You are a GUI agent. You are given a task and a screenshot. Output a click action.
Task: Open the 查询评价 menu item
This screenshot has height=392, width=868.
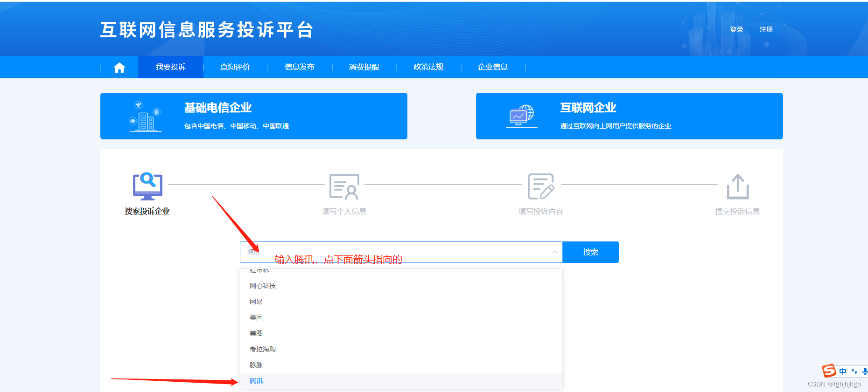(x=235, y=67)
